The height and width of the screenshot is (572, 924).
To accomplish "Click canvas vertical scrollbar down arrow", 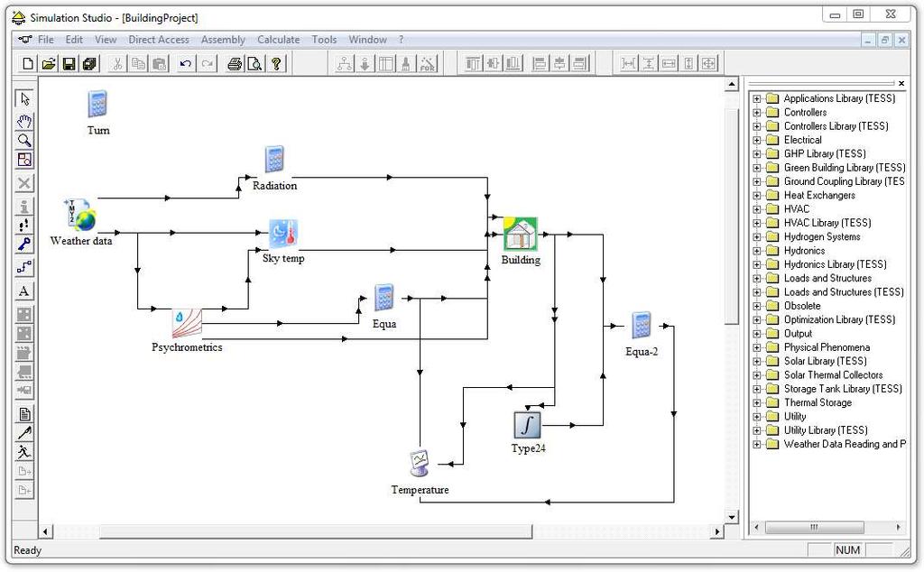I will pyautogui.click(x=731, y=517).
